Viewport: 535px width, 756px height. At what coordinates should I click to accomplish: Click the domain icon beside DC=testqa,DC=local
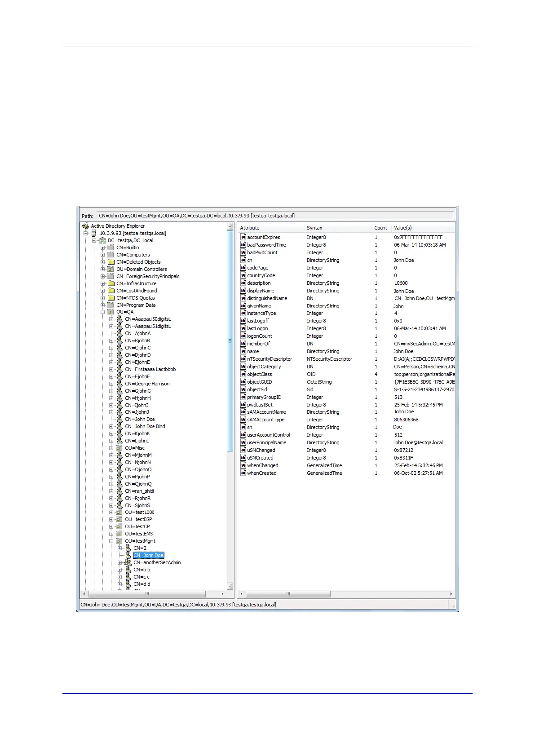click(x=102, y=240)
